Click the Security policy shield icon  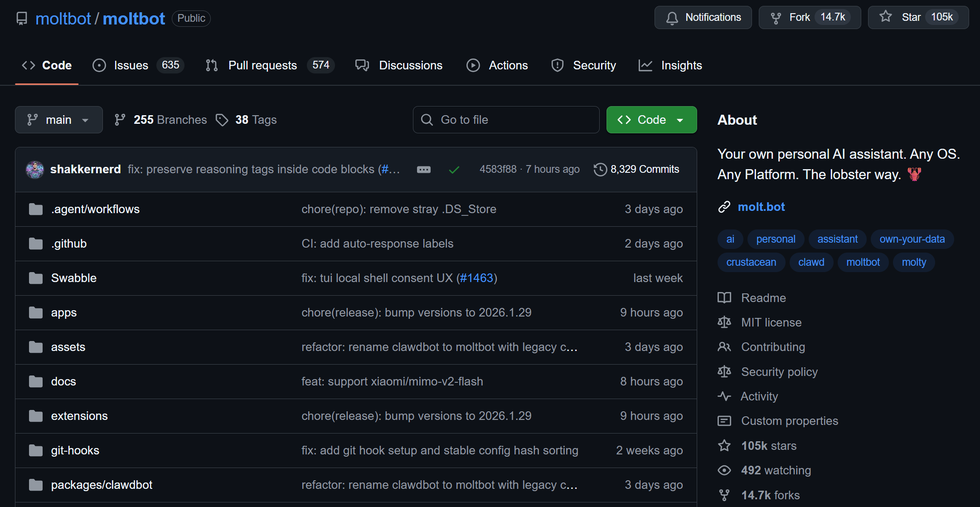click(724, 371)
